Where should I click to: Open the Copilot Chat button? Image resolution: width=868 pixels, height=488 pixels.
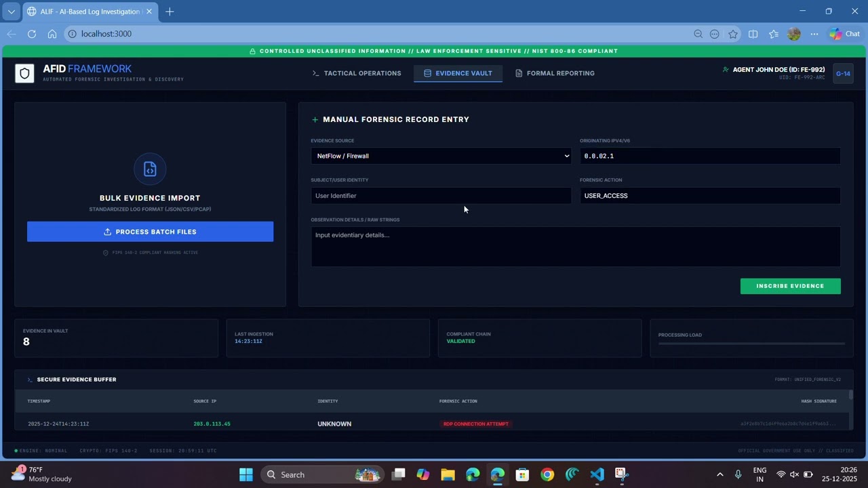click(x=845, y=34)
